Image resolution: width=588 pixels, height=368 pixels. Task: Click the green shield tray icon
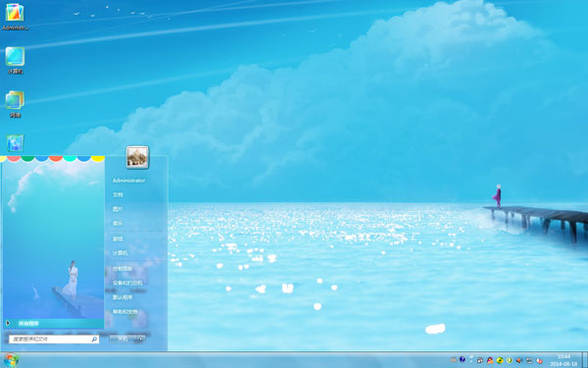[510, 360]
